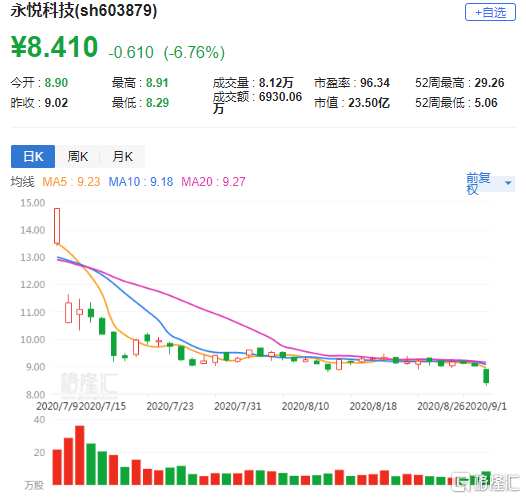Click the change value -0.610

tap(131, 52)
